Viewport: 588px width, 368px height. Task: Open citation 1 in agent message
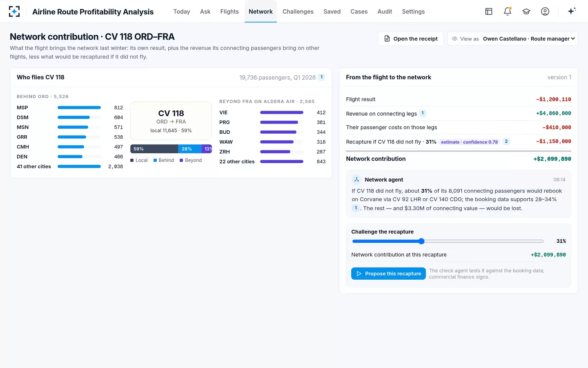pyautogui.click(x=356, y=208)
